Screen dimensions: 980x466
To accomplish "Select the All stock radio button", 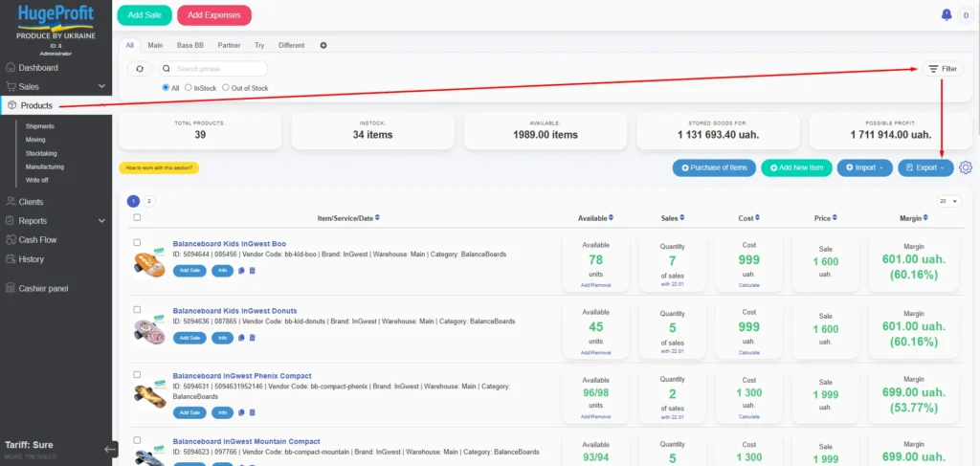I will [x=166, y=88].
